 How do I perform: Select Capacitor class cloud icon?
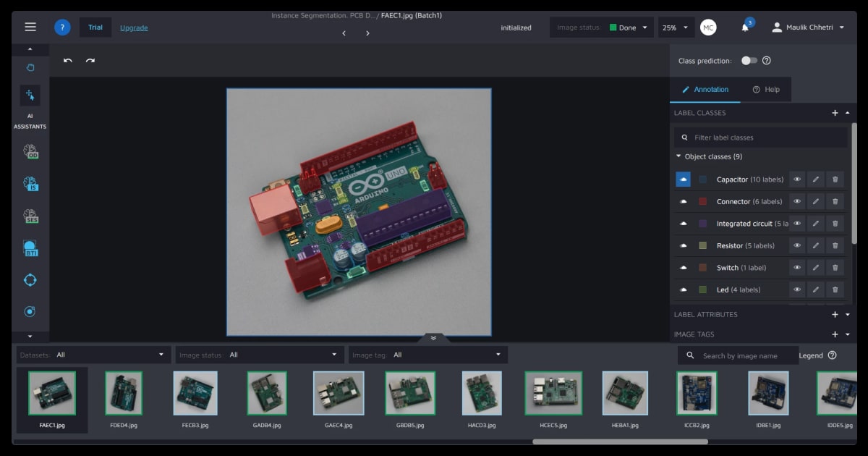(684, 180)
